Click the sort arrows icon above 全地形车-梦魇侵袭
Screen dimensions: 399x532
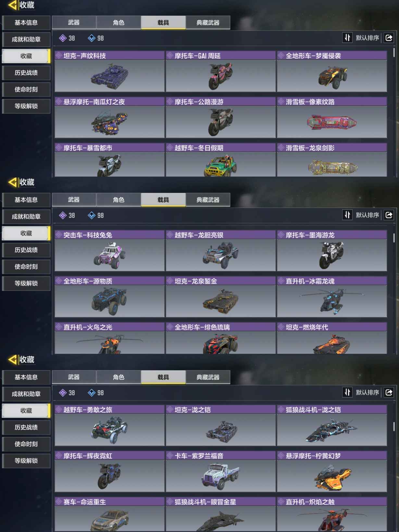point(347,38)
